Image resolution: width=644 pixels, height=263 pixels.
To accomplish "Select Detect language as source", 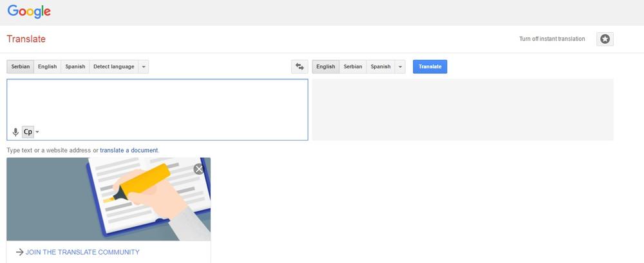I will 113,66.
